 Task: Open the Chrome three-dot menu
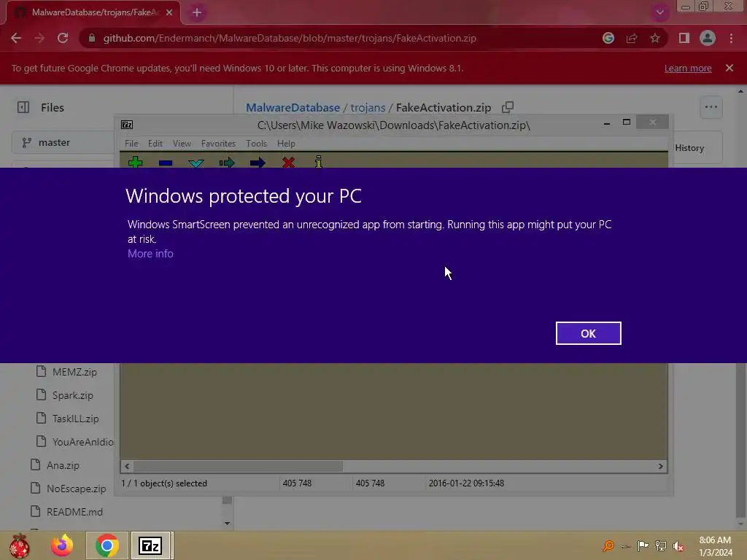[x=731, y=38]
